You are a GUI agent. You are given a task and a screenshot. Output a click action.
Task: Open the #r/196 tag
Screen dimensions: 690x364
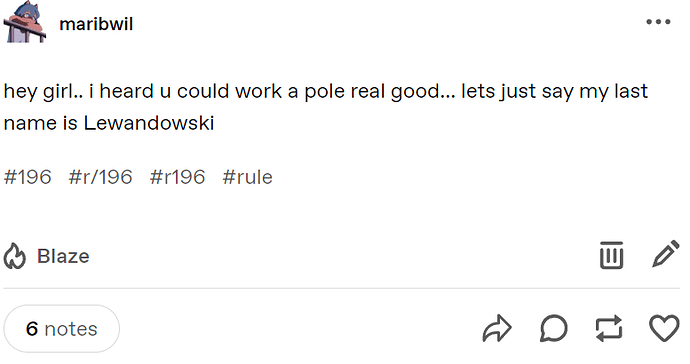(100, 177)
